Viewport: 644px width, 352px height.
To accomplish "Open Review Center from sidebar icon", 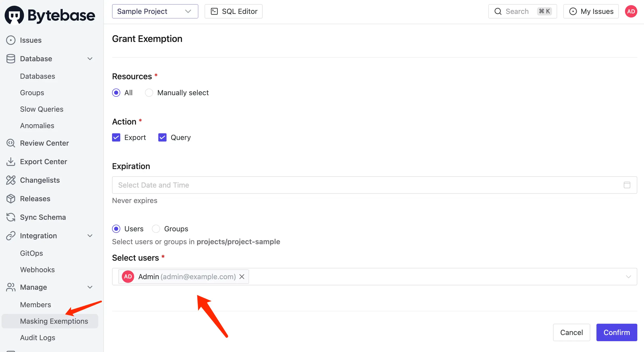I will (11, 143).
